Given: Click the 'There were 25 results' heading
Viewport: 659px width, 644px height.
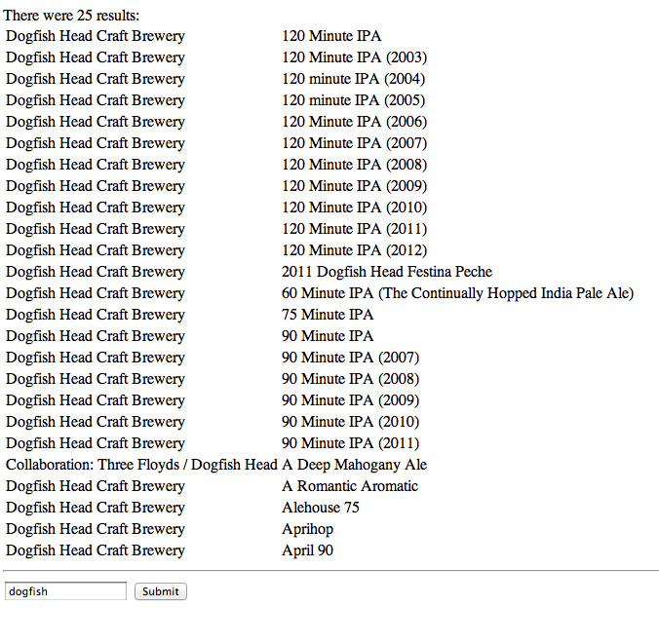Looking at the screenshot, I should pos(71,16).
